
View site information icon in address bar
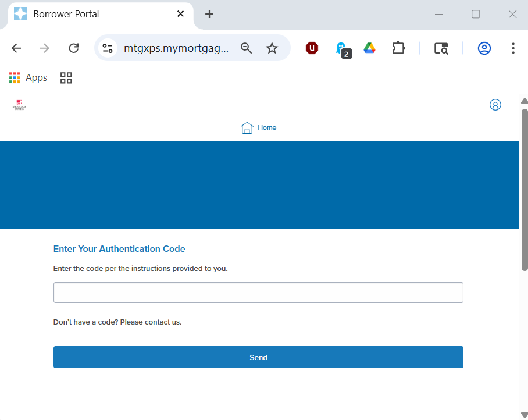click(x=108, y=48)
